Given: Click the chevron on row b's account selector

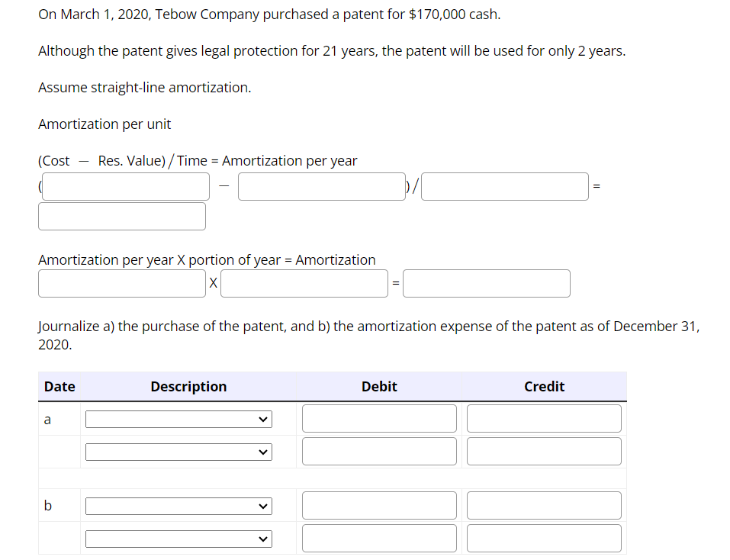Looking at the screenshot, I should [x=263, y=505].
